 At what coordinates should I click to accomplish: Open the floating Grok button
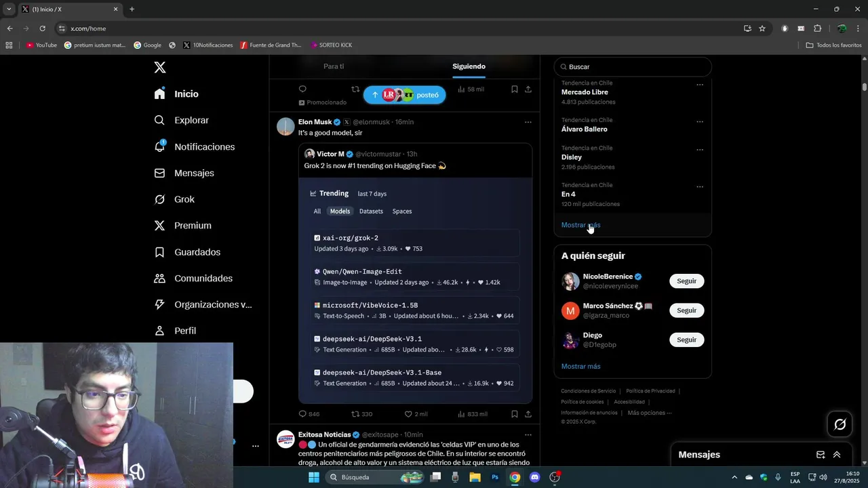click(840, 424)
